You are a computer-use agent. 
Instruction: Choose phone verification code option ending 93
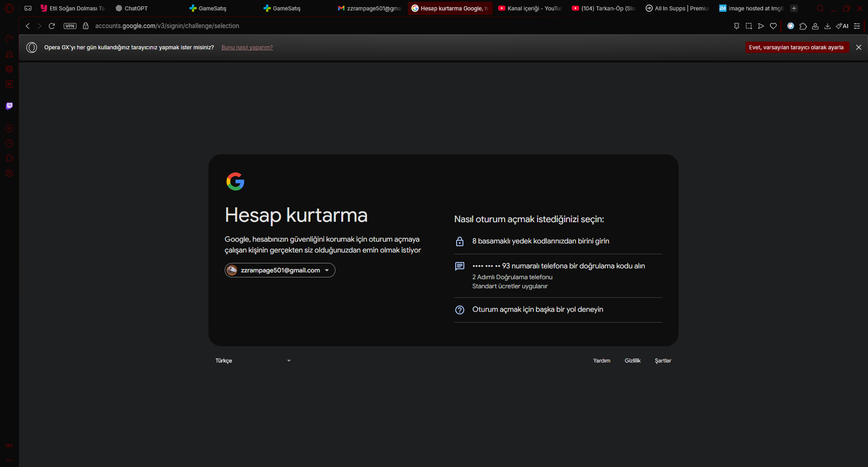click(558, 276)
